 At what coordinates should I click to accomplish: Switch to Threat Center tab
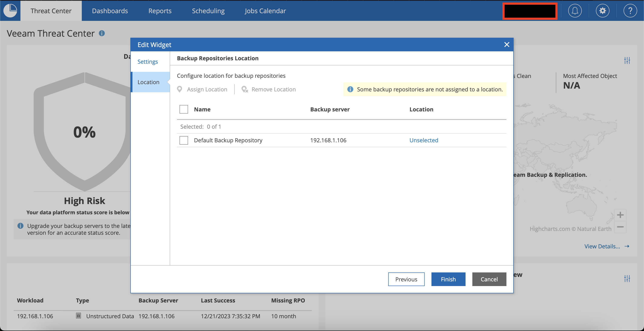tap(51, 11)
